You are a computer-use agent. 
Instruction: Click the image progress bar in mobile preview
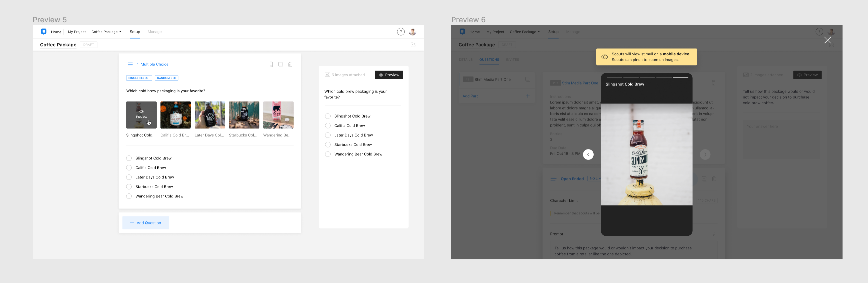pos(647,77)
